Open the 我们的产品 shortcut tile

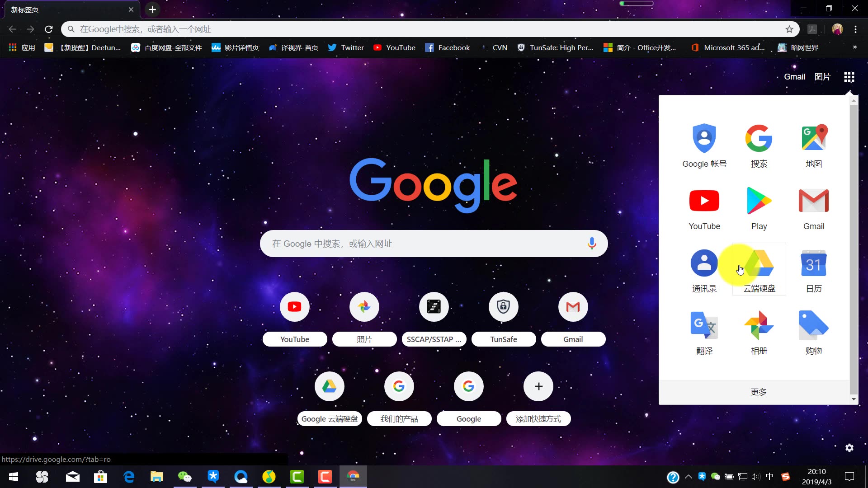[399, 399]
